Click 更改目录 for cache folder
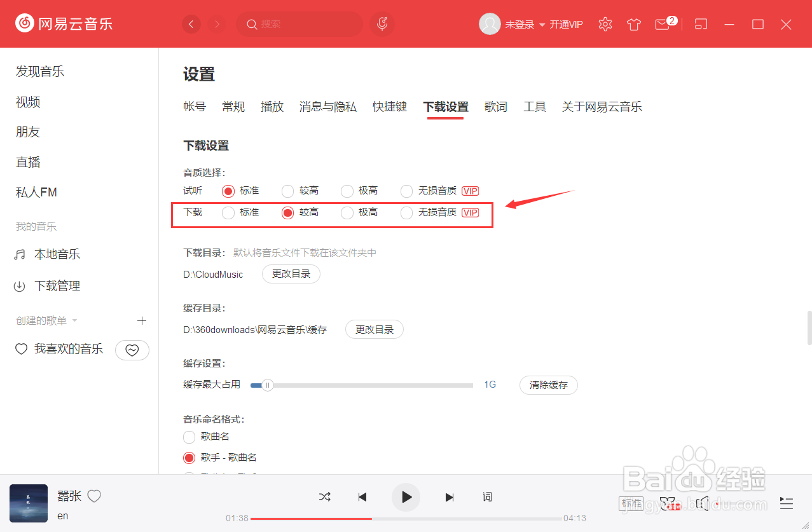The width and height of the screenshot is (812, 532). (x=375, y=329)
